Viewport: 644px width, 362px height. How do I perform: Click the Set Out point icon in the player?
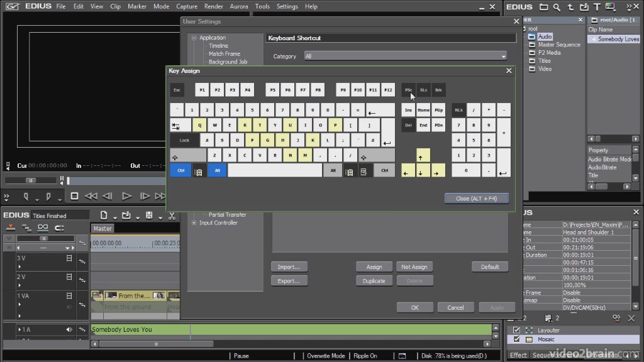48,197
